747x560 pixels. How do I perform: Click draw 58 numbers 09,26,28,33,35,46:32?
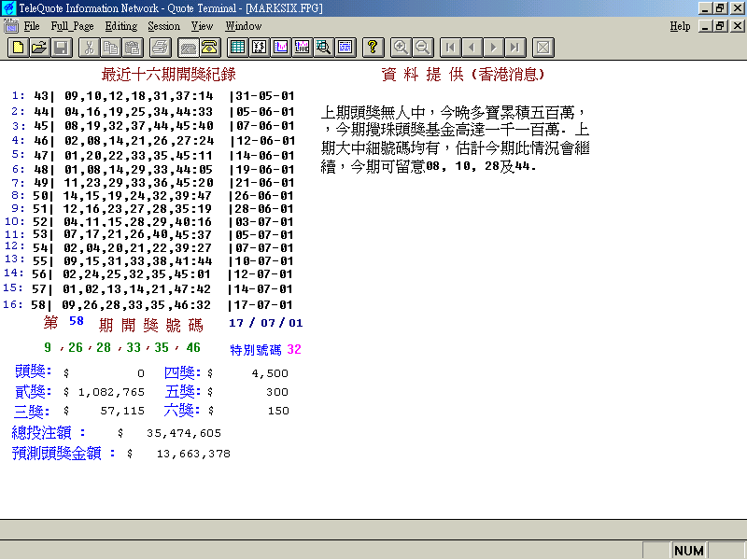(136, 305)
